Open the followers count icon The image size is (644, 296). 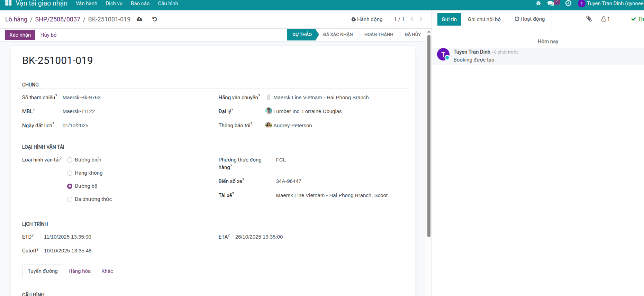coord(605,19)
